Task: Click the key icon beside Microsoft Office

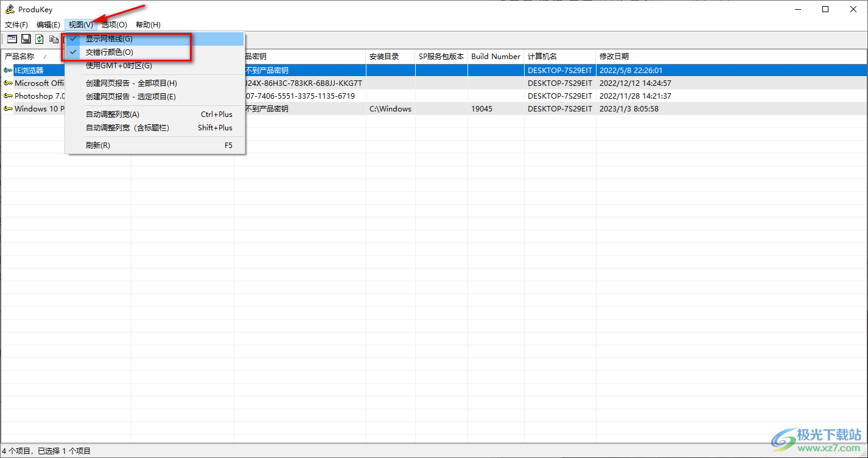Action: 8,83
